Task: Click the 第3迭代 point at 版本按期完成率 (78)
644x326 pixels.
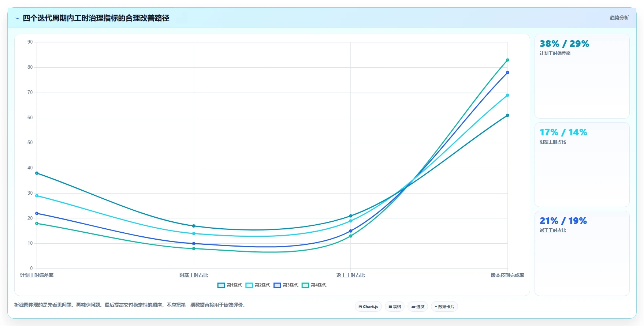Action: 507,72
